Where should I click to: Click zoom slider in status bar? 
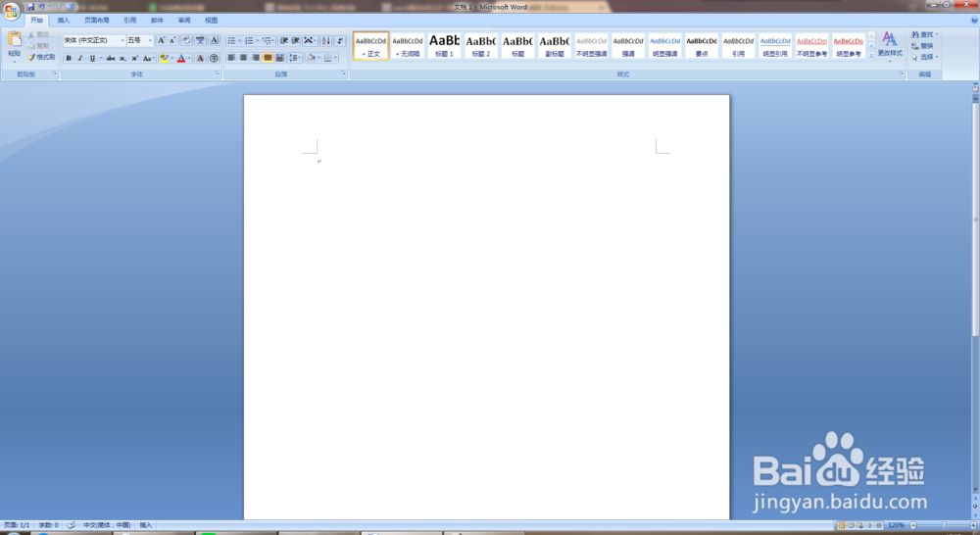(x=943, y=525)
